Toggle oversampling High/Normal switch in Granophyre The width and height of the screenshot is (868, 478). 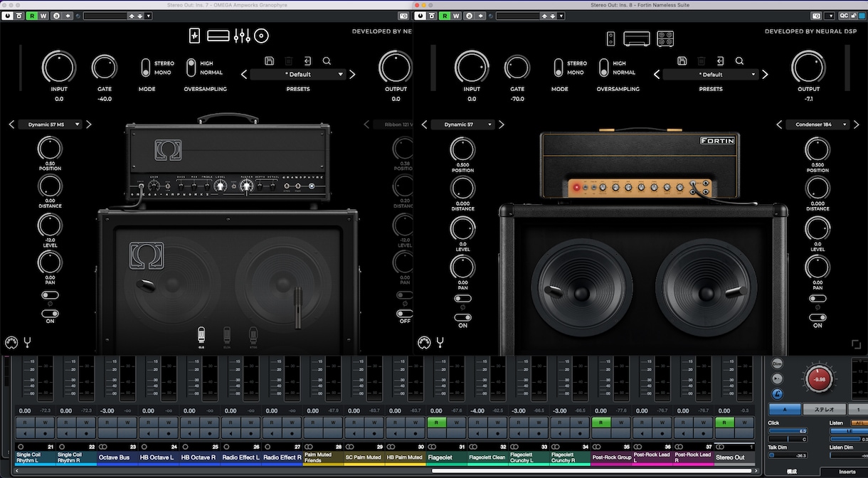(x=191, y=68)
